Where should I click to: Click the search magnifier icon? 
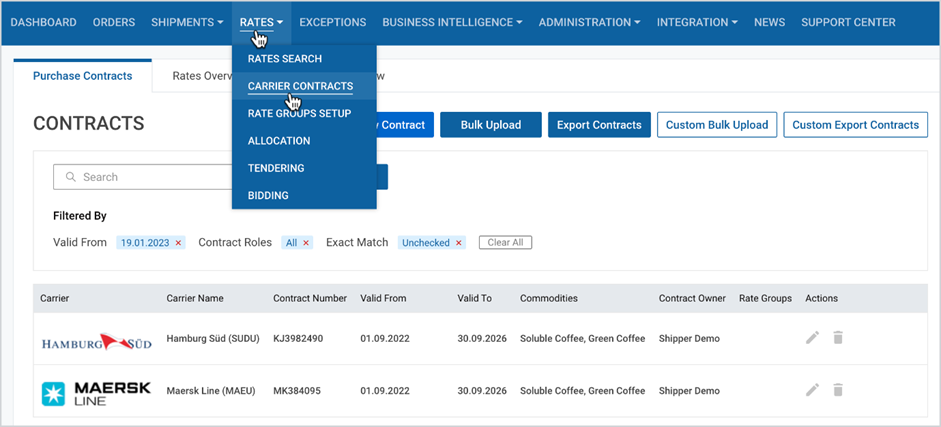(x=71, y=177)
